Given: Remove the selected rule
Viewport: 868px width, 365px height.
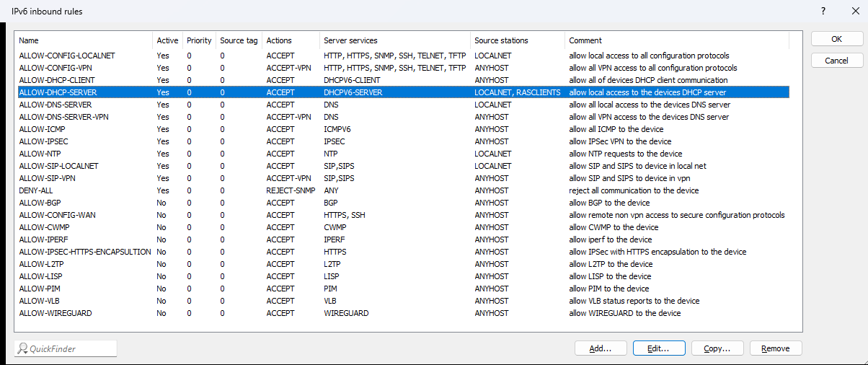Looking at the screenshot, I should 776,348.
